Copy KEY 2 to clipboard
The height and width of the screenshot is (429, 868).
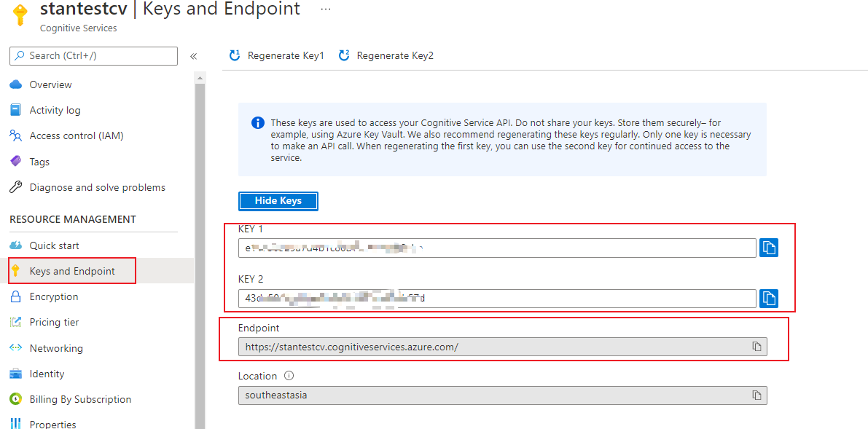coord(768,298)
